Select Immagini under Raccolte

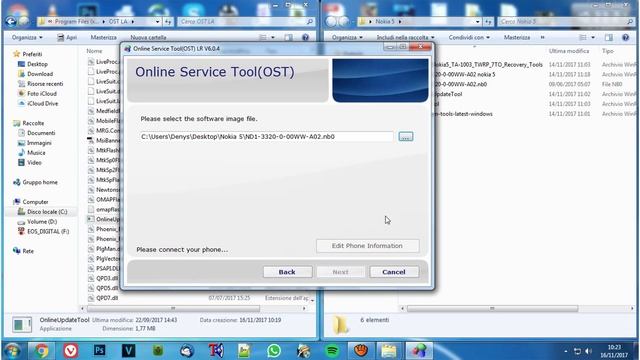(x=39, y=142)
